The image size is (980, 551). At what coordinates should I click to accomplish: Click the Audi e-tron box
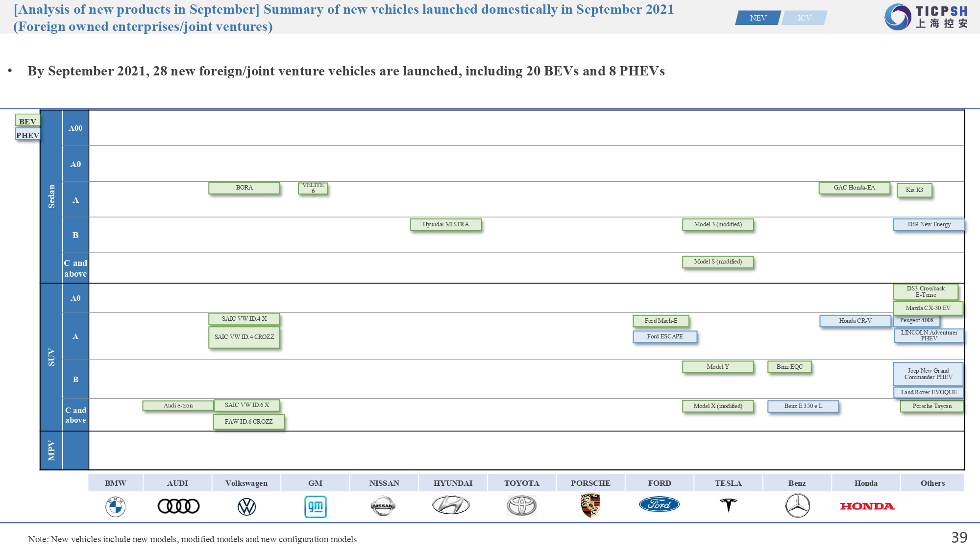coord(178,406)
